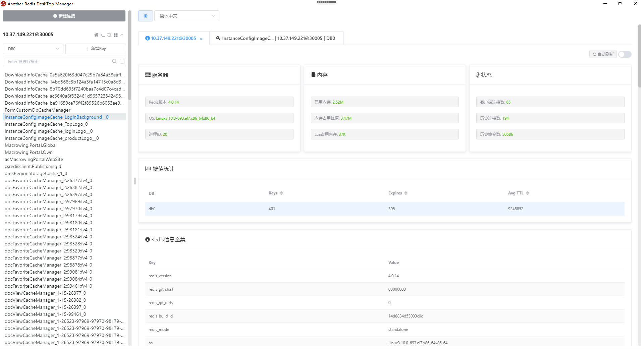Open key docFavoriteCacheManager_2:98181:fv4_0
This screenshot has width=644, height=349.
(x=48, y=230)
